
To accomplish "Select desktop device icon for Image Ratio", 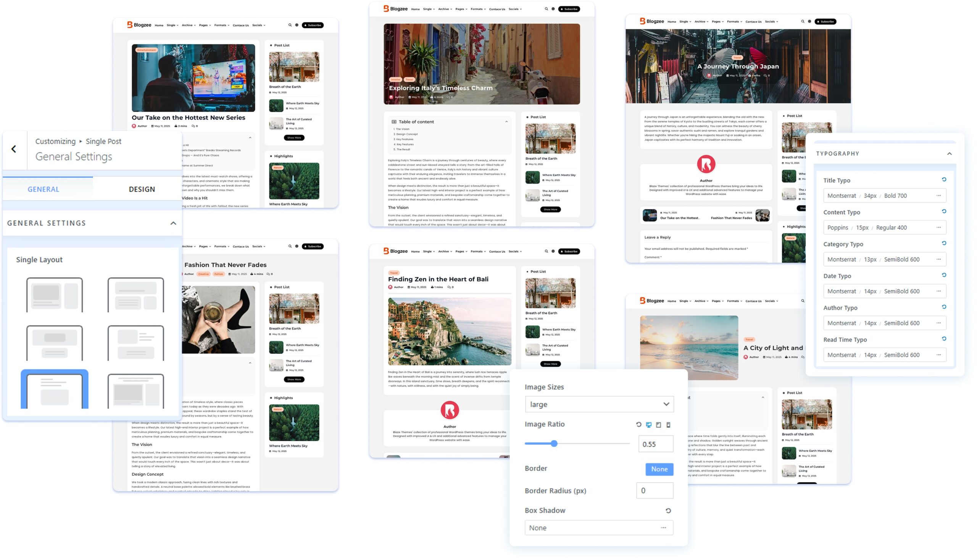I will coord(649,425).
